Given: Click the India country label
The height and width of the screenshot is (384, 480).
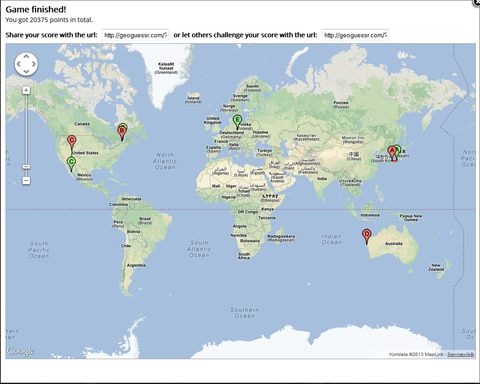Looking at the screenshot, I should 322,179.
